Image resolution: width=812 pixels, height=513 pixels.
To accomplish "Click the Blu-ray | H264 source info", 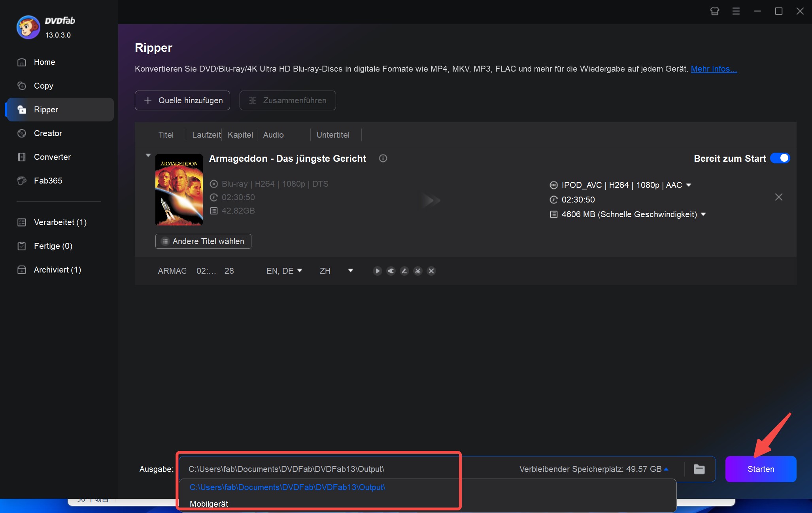I will [x=275, y=184].
